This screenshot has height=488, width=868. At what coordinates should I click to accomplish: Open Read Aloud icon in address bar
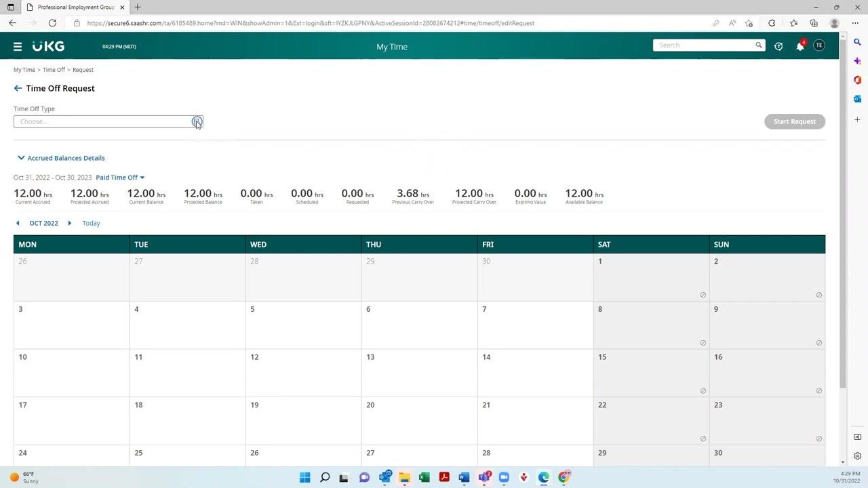(732, 23)
